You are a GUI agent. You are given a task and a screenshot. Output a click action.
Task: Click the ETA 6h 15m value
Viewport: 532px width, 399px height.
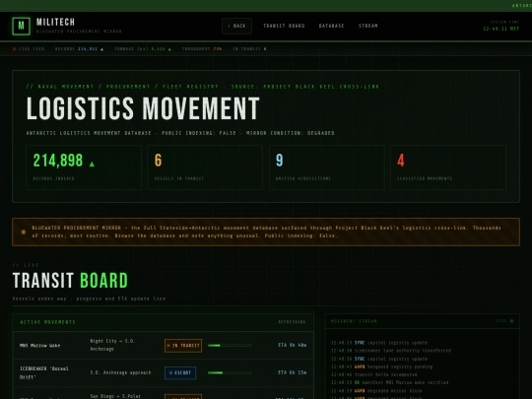point(293,372)
